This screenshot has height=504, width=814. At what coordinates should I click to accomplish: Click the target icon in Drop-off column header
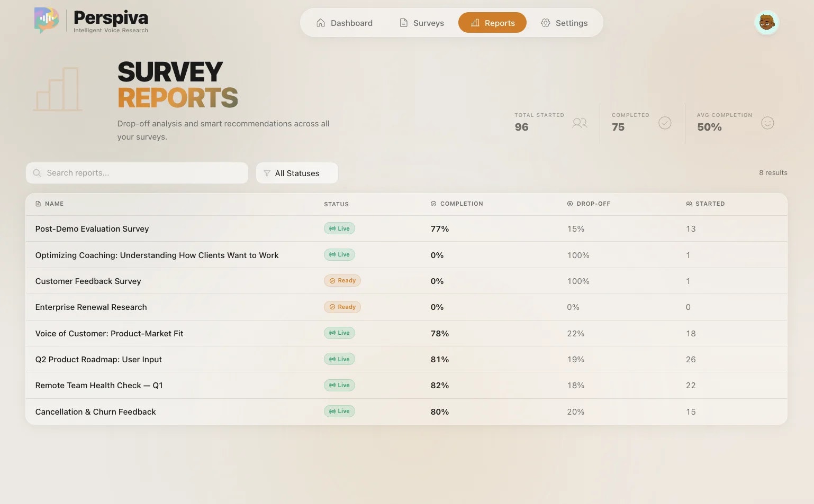[569, 203]
